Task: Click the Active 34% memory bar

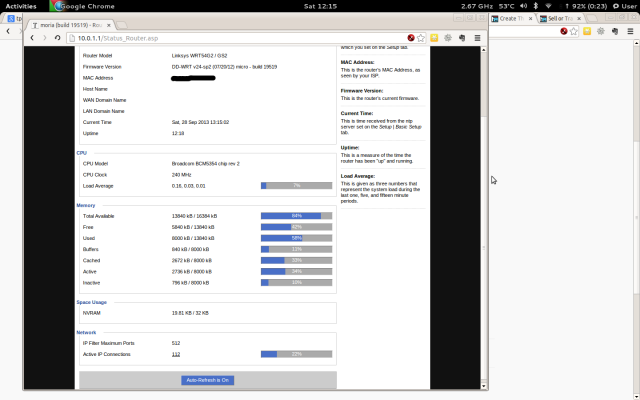Action: tap(296, 271)
